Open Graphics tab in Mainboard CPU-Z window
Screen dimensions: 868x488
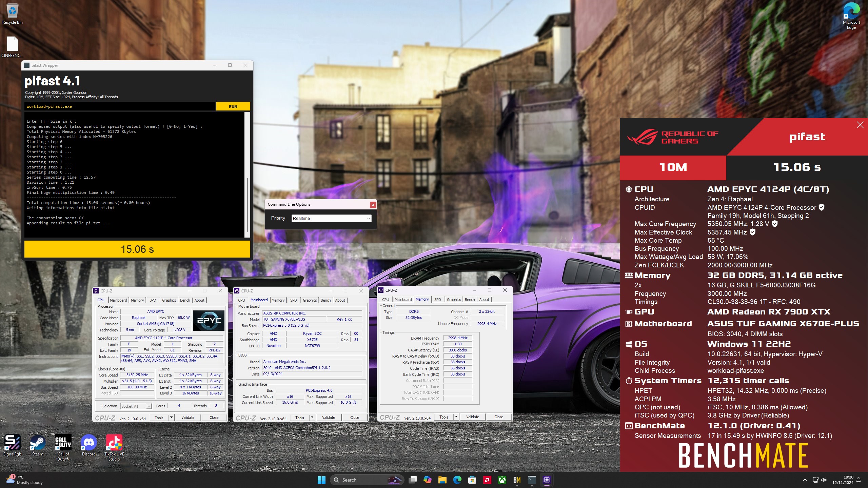(310, 300)
